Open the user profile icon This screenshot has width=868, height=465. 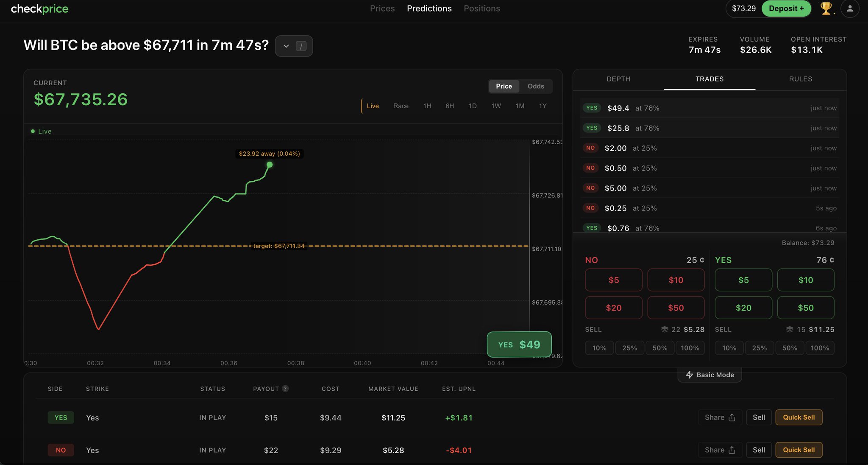tap(850, 8)
